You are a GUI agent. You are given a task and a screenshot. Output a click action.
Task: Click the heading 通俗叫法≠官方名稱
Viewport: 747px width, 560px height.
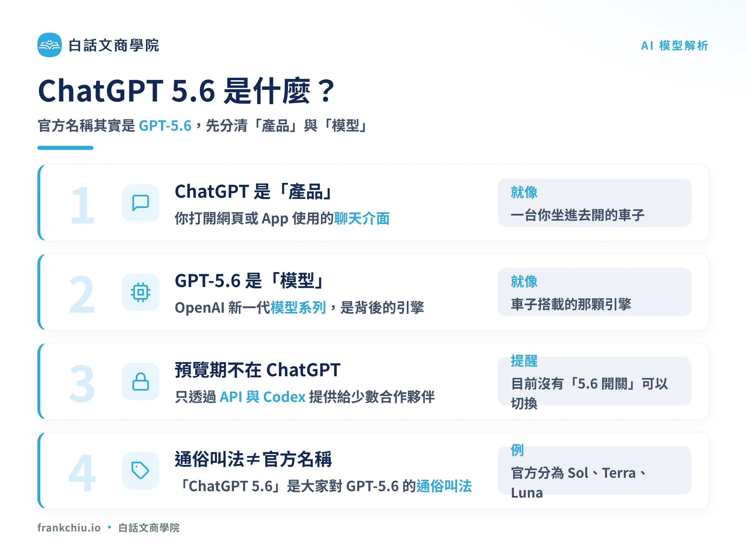point(253,459)
